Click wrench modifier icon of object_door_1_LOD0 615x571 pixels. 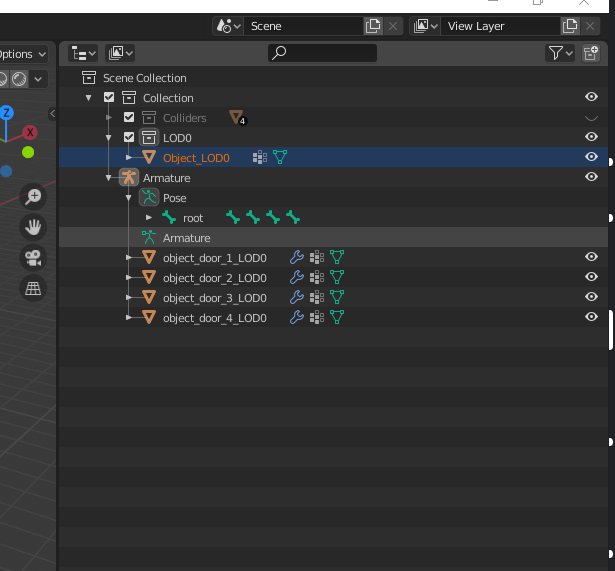pos(297,258)
